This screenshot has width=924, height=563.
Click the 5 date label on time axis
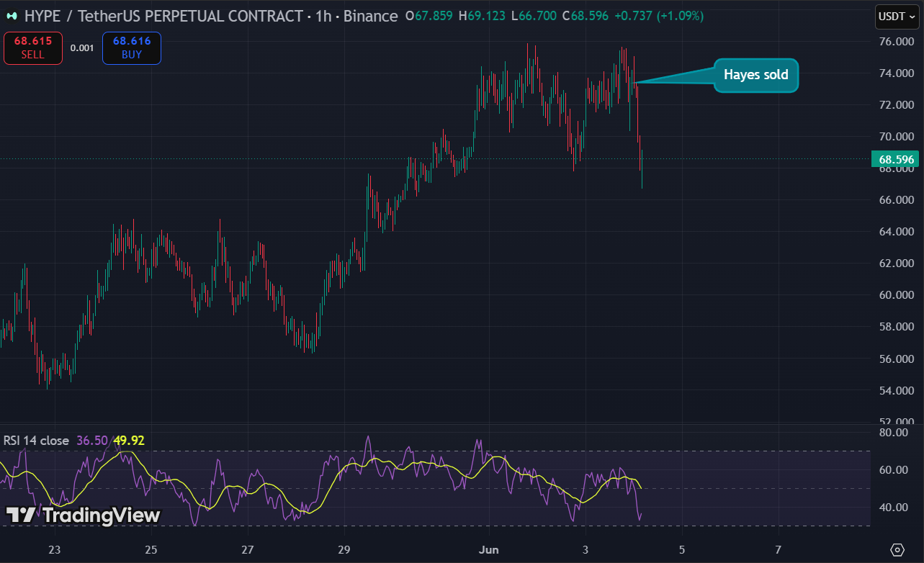(681, 550)
